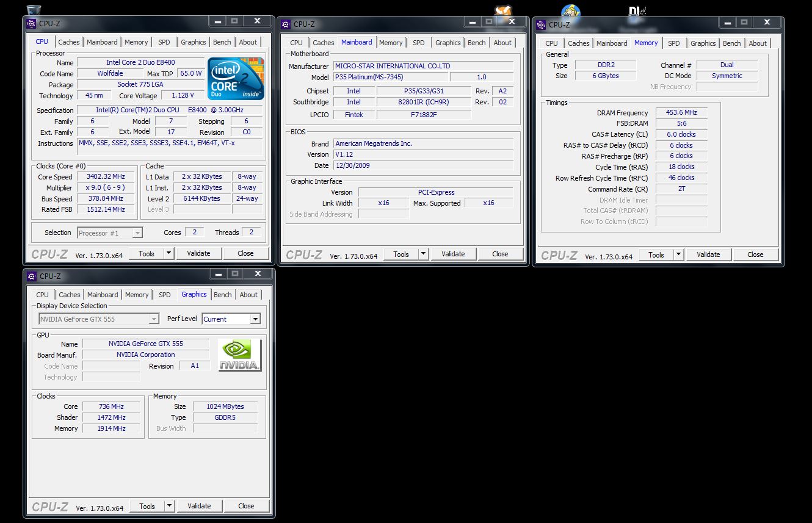Click the core speed value '3402.32 MHz'
The width and height of the screenshot is (812, 523).
[106, 176]
